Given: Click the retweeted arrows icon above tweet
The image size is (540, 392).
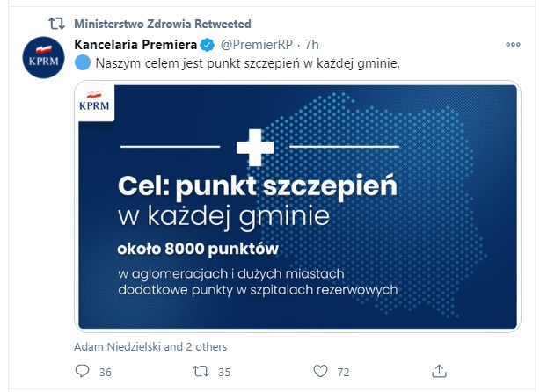Looking at the screenshot, I should click(56, 24).
